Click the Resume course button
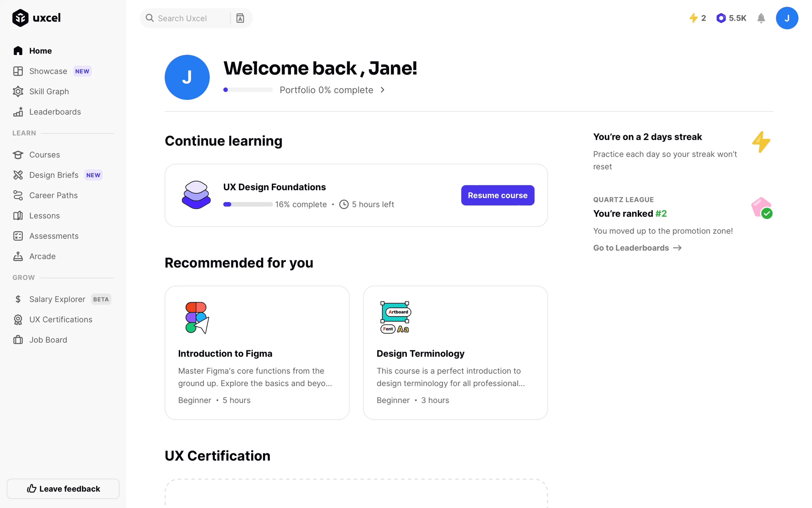Image resolution: width=812 pixels, height=508 pixels. [x=497, y=195]
